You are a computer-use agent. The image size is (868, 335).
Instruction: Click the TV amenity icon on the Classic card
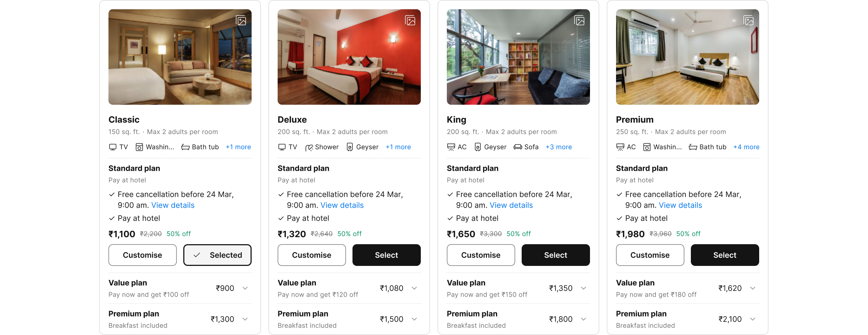112,147
